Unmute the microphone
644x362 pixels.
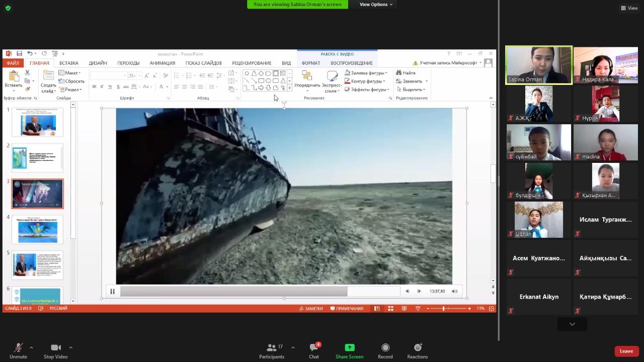click(x=18, y=350)
